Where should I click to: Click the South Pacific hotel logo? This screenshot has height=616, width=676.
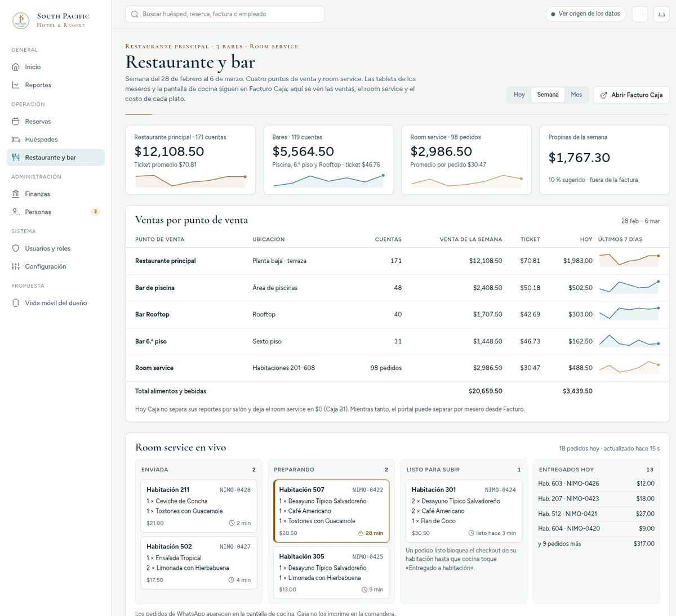pyautogui.click(x=21, y=20)
